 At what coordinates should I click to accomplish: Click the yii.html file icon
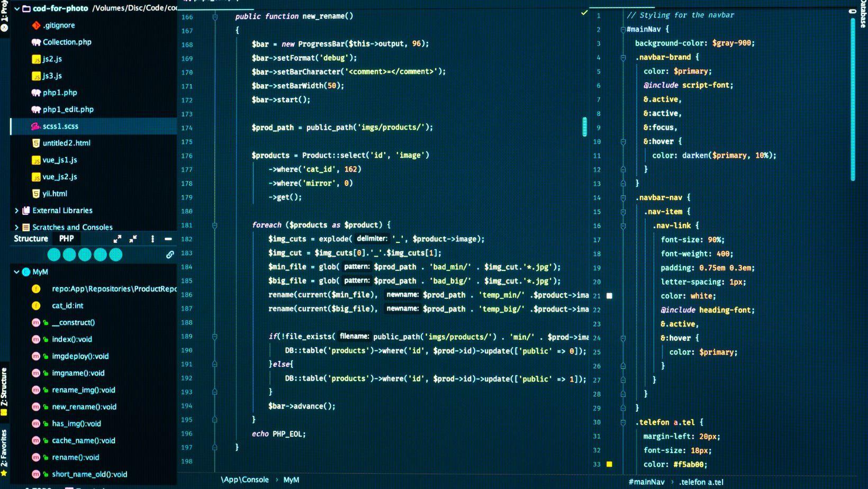point(36,194)
